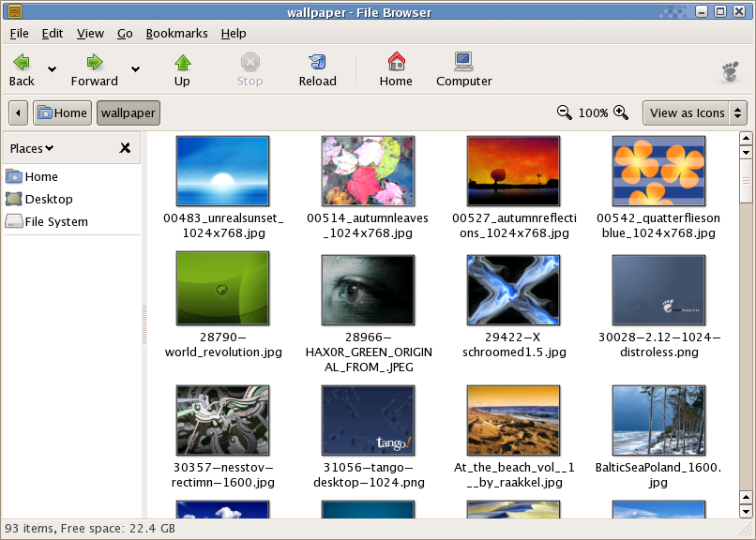Image resolution: width=756 pixels, height=540 pixels.
Task: Maximize the File Browser window
Action: pyautogui.click(x=720, y=11)
